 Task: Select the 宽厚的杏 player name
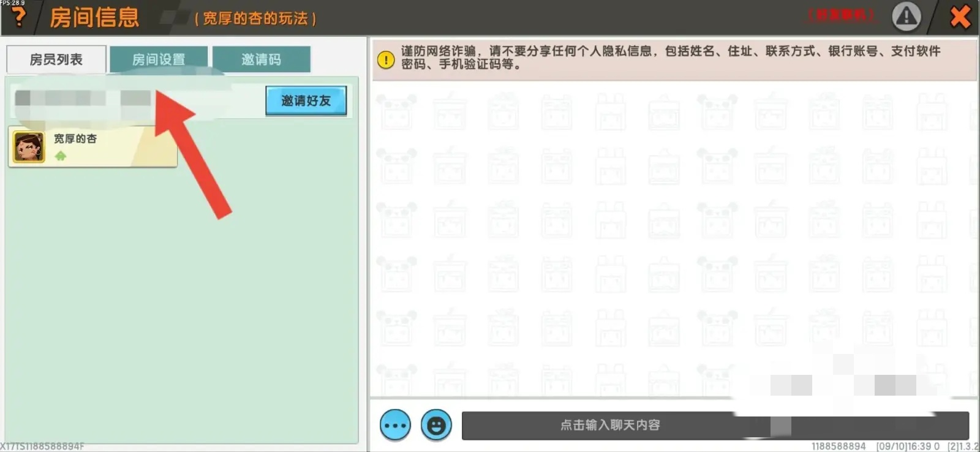75,139
